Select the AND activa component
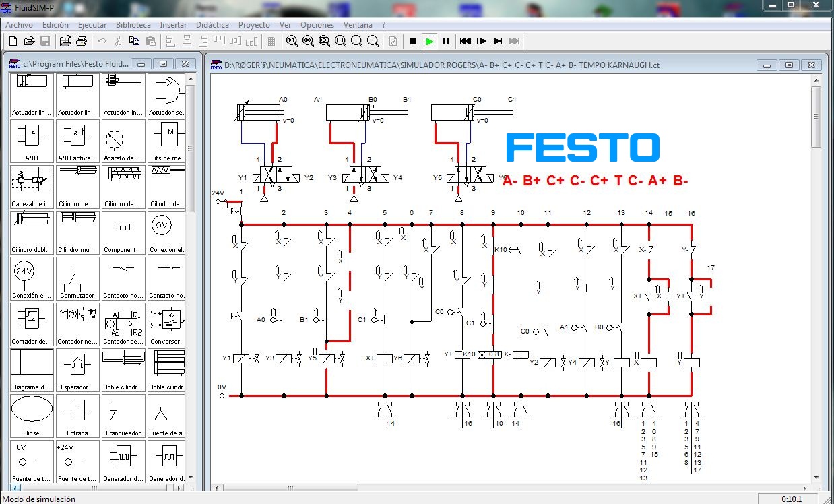The image size is (834, 504). point(77,141)
